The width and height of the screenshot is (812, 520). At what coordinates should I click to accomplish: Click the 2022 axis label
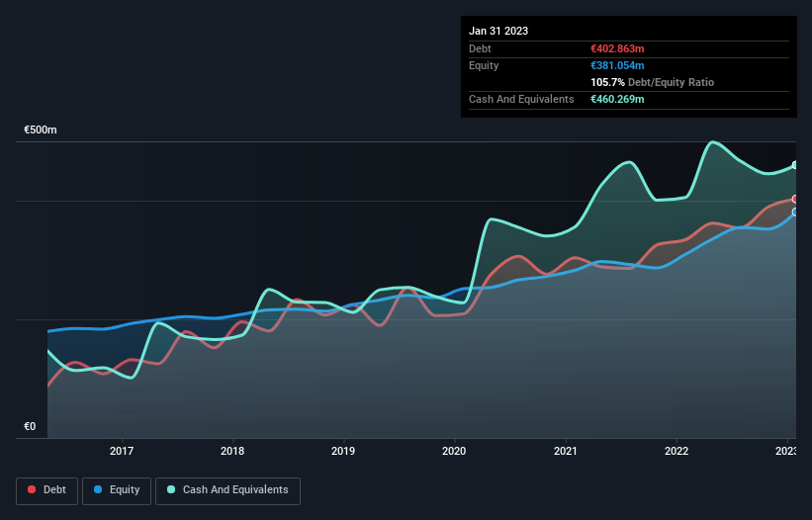tap(677, 451)
